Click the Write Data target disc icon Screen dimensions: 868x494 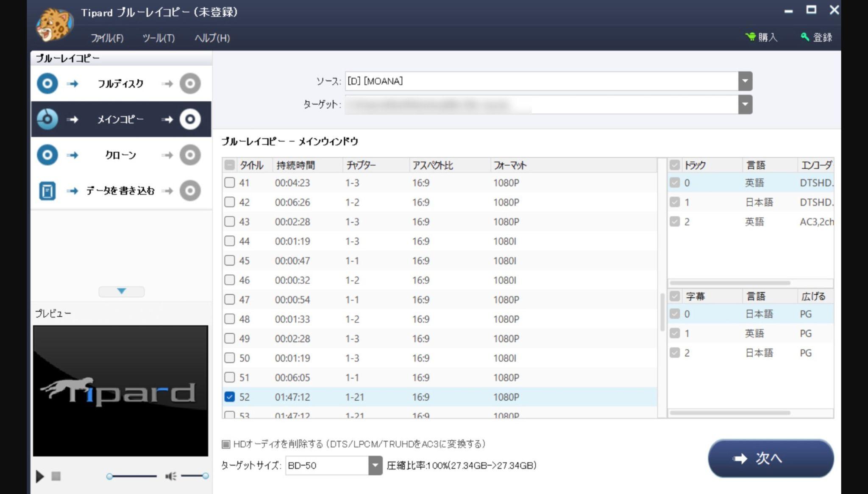(190, 190)
